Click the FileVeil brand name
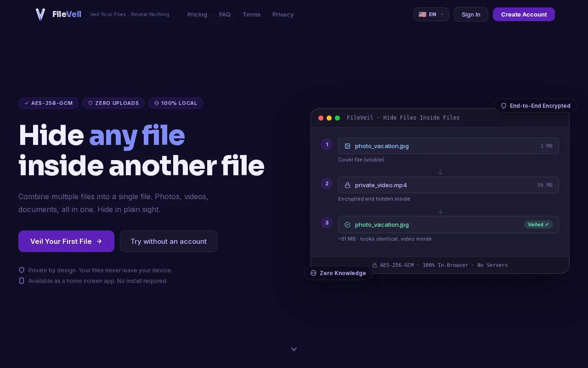Viewport: 588px width, 368px height. (x=67, y=14)
